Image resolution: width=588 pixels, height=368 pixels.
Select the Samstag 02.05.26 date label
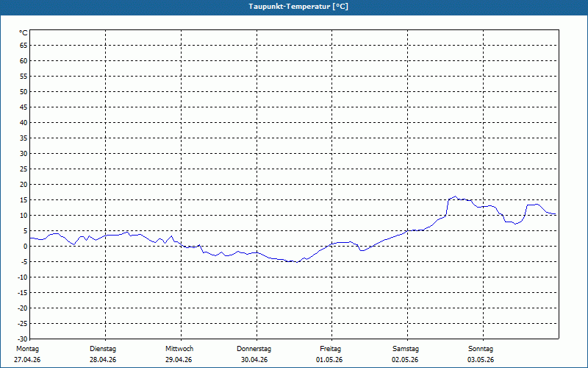pyautogui.click(x=406, y=354)
